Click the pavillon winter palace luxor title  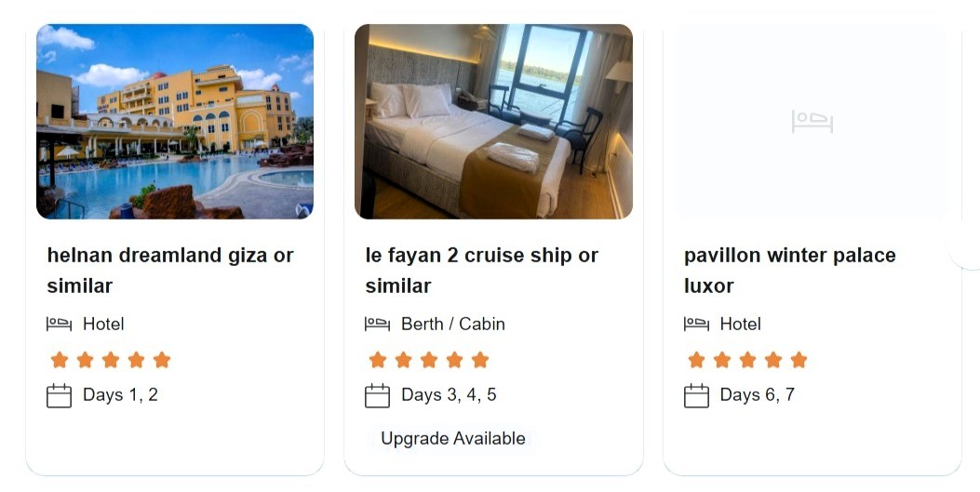[x=789, y=270]
